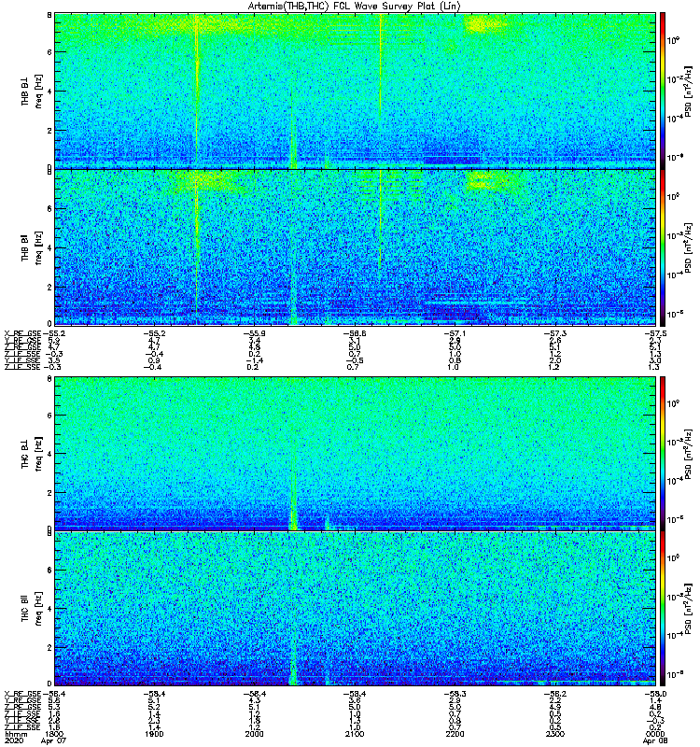Click the 1900 time axis label

(154, 734)
